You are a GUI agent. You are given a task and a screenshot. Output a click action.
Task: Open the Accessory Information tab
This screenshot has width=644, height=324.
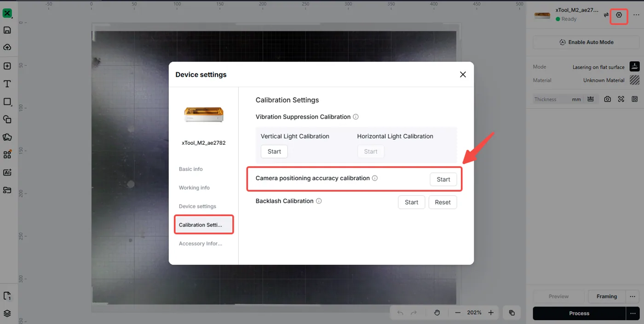201,244
